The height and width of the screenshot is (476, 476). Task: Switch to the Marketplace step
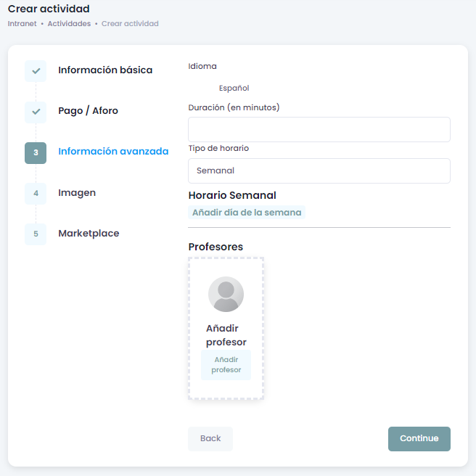click(89, 233)
